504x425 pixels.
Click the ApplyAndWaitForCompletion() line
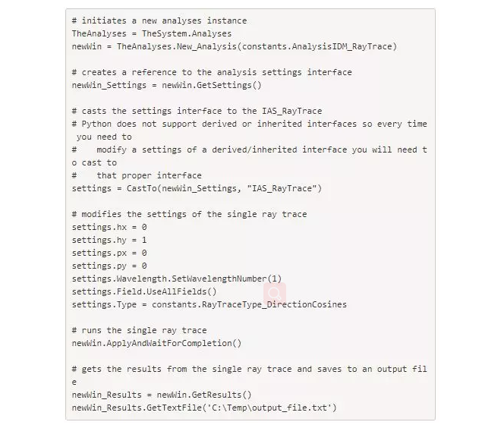point(156,343)
